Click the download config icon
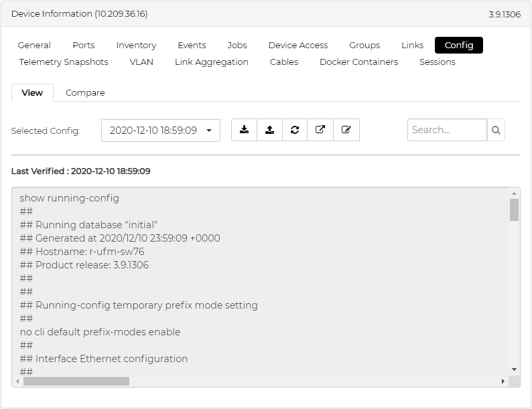Viewport: 532px width, 409px height. click(245, 130)
